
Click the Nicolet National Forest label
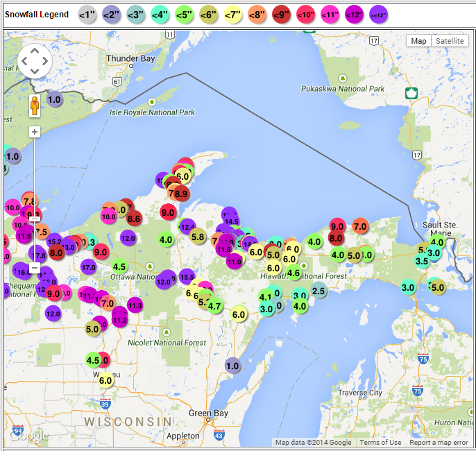167,343
